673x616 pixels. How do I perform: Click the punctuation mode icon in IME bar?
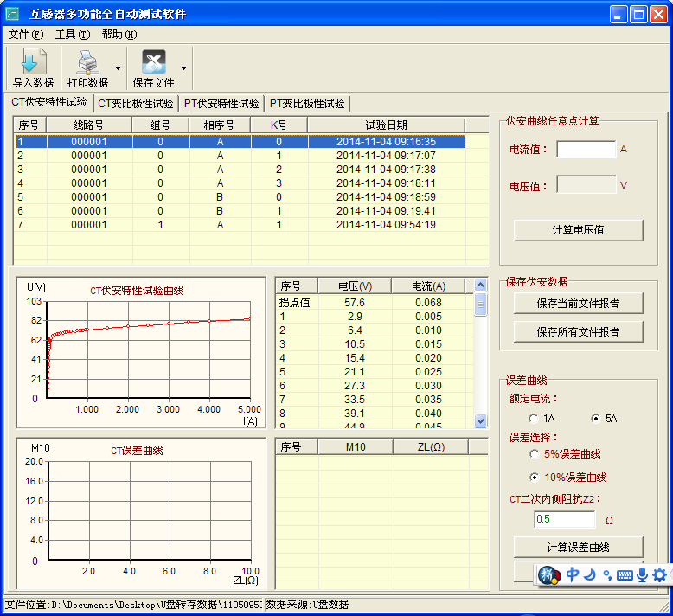(607, 575)
